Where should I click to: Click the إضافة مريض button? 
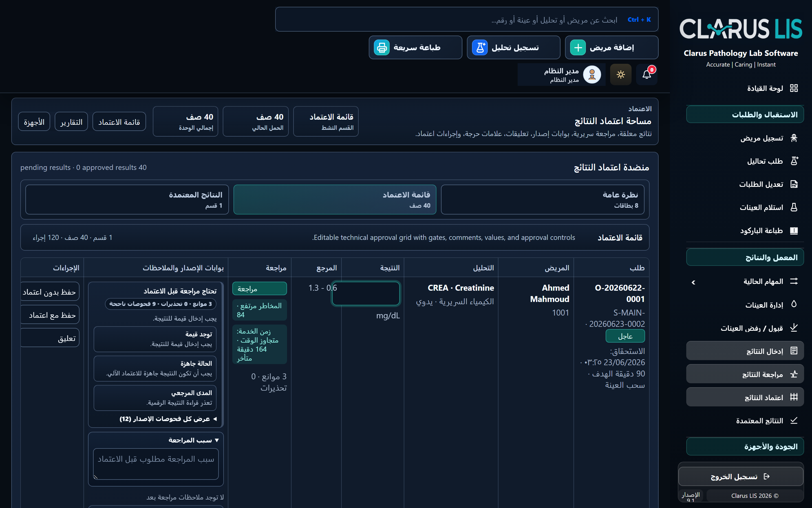pyautogui.click(x=611, y=48)
